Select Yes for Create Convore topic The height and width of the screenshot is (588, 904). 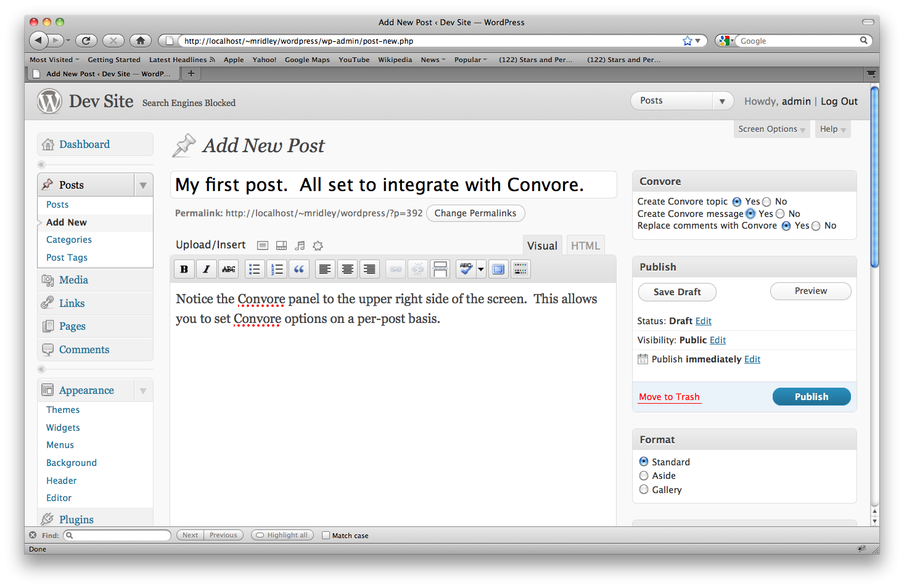(737, 202)
